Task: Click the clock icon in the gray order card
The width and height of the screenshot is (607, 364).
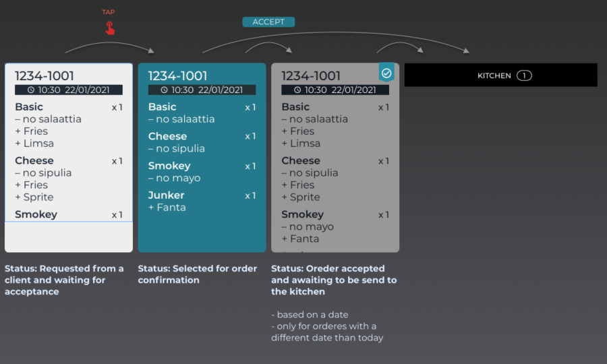Action: 297,90
